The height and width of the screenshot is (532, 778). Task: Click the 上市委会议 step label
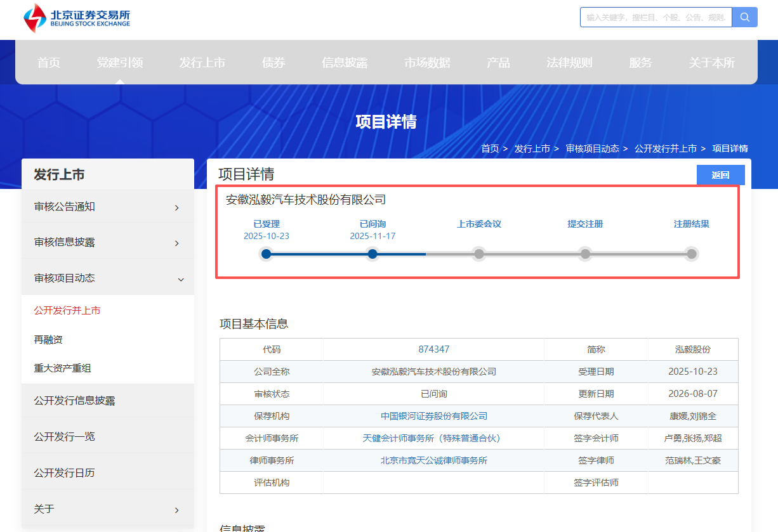[x=479, y=224]
